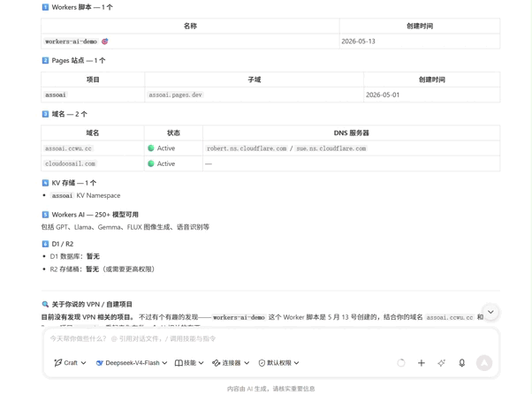Screen dimensions: 532x394
Task: Click the scroll-to-bottom chevron button
Action: point(490,312)
